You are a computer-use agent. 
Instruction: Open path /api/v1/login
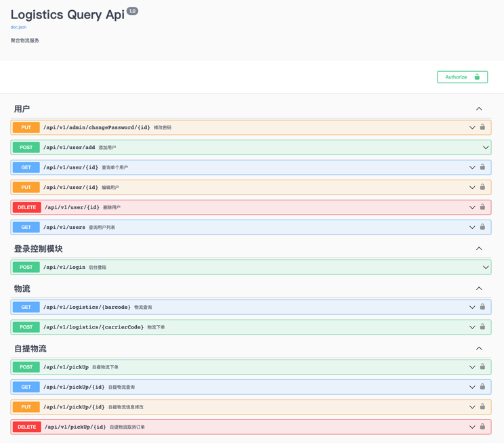tap(64, 267)
